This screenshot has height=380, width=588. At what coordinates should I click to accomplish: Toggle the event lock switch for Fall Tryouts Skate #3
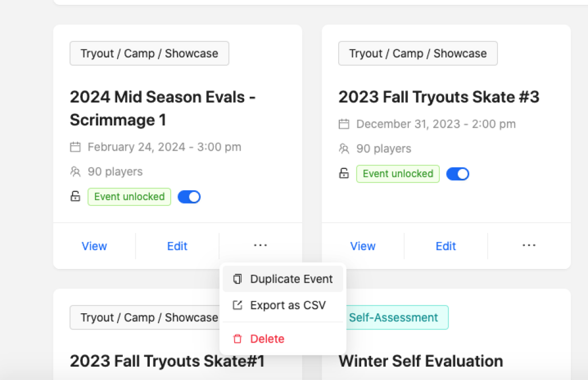coord(458,174)
